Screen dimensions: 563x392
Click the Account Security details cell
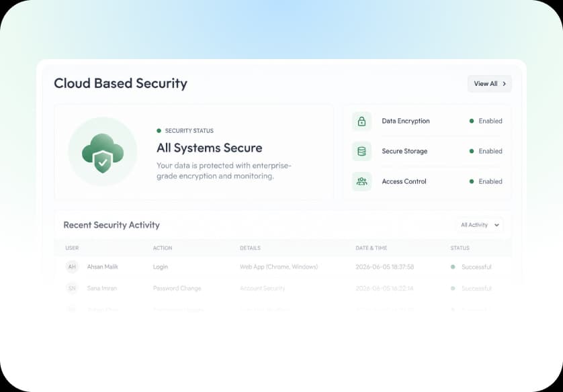click(263, 288)
